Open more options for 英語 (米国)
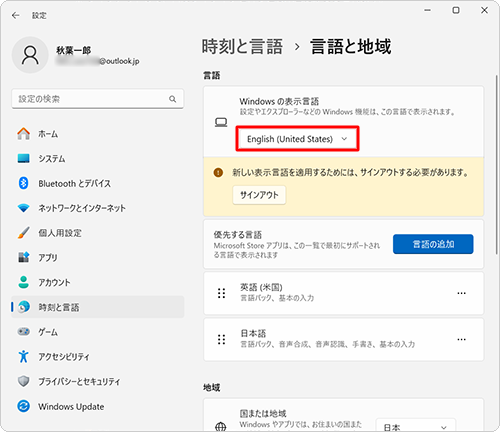500x432 pixels. 461,293
